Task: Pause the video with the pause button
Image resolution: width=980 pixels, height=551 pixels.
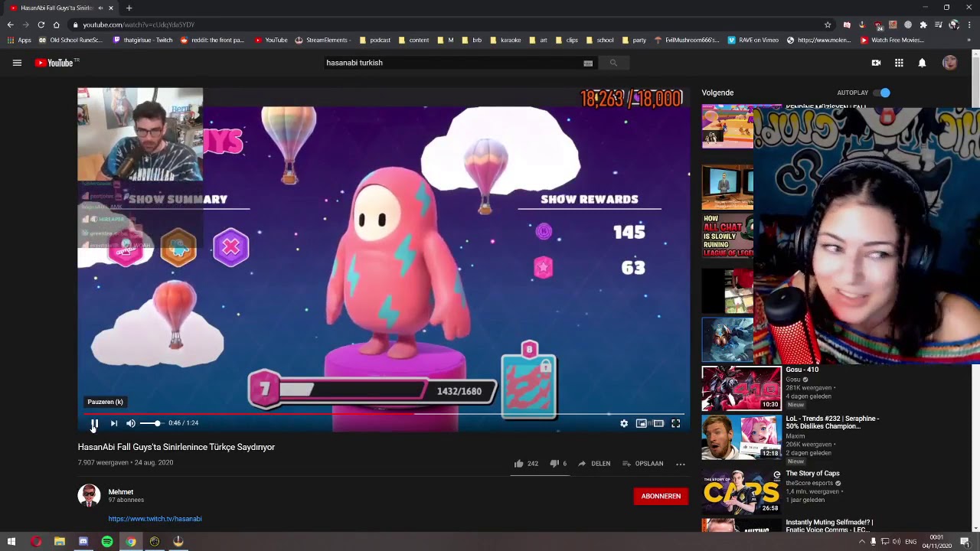Action: 94,423
